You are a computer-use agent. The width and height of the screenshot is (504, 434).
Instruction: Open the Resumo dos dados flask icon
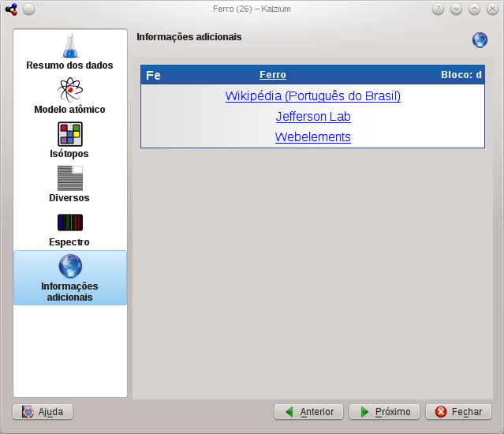click(x=69, y=46)
